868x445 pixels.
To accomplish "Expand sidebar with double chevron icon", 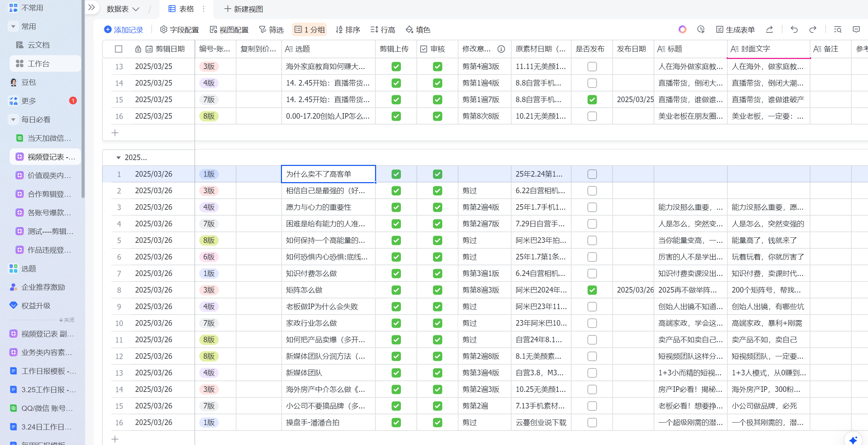I will (91, 8).
